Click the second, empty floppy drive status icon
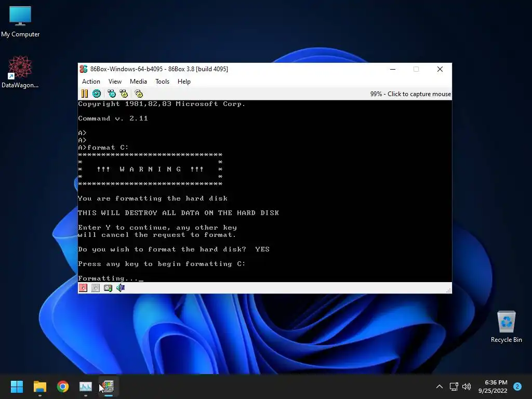The width and height of the screenshot is (532, 399). click(96, 288)
